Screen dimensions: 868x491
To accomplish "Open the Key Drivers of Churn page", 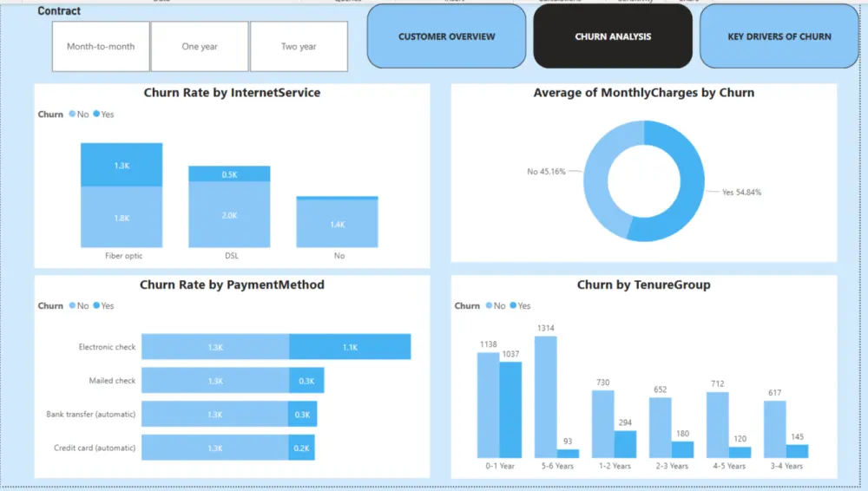I will 779,36.
